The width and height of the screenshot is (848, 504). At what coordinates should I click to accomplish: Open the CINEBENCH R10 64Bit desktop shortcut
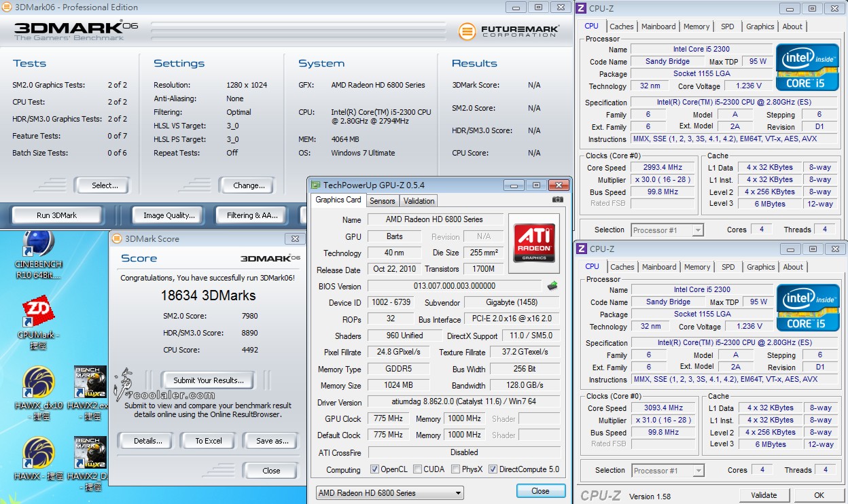point(38,255)
